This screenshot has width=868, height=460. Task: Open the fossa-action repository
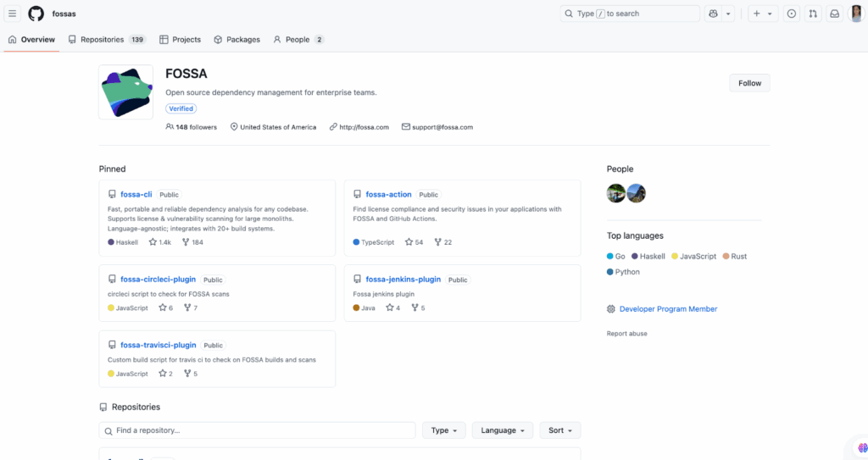(388, 194)
